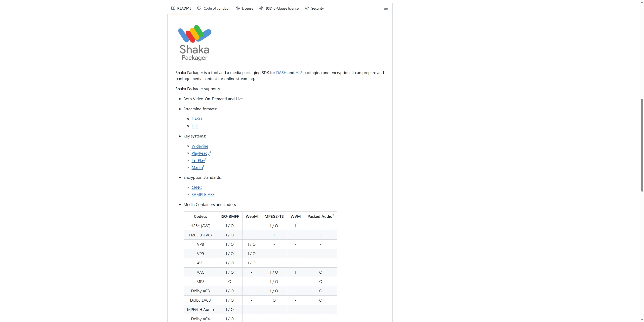Click the AAC row label

[x=200, y=272]
